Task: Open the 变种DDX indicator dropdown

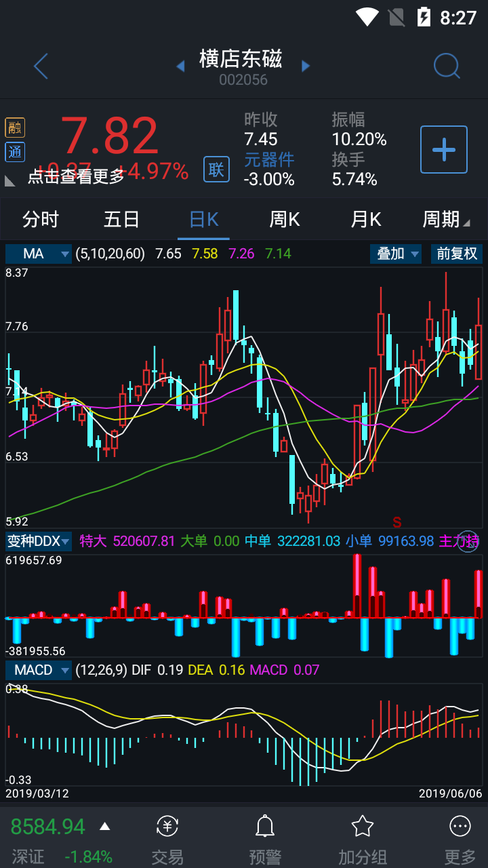Action: (x=39, y=541)
